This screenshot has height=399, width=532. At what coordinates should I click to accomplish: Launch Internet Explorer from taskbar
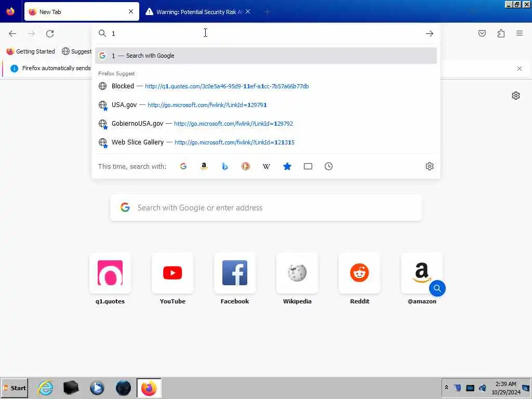45,388
